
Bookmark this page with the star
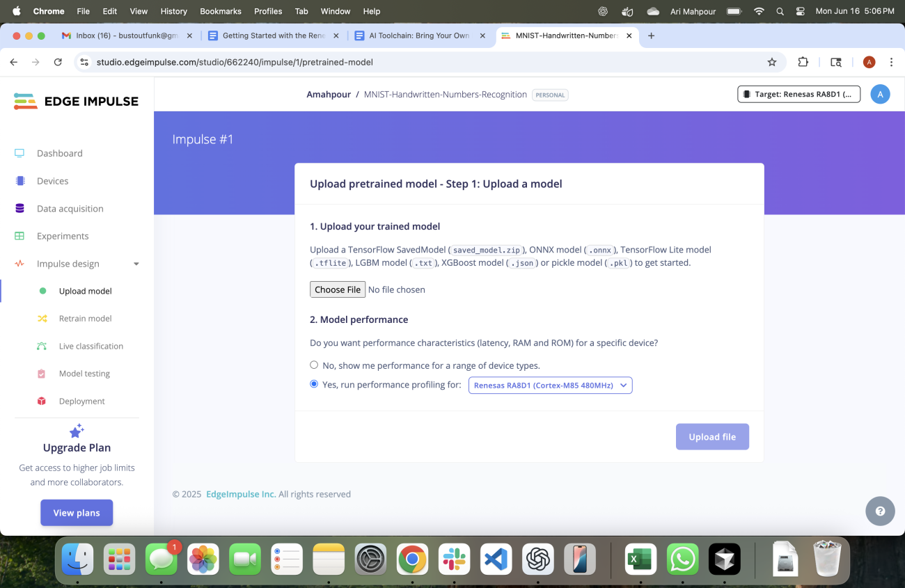click(771, 62)
